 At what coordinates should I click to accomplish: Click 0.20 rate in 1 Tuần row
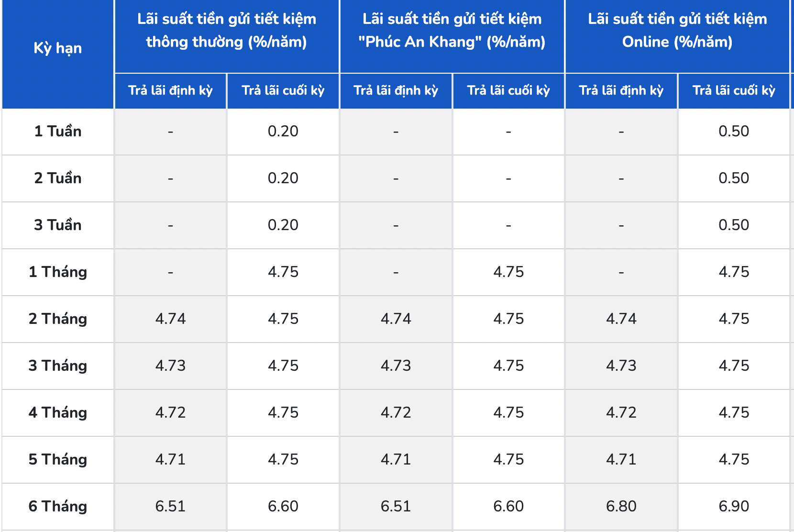click(283, 132)
